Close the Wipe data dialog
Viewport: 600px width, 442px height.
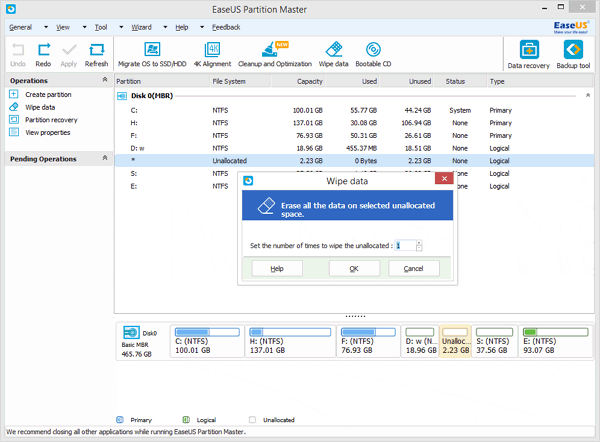(444, 178)
